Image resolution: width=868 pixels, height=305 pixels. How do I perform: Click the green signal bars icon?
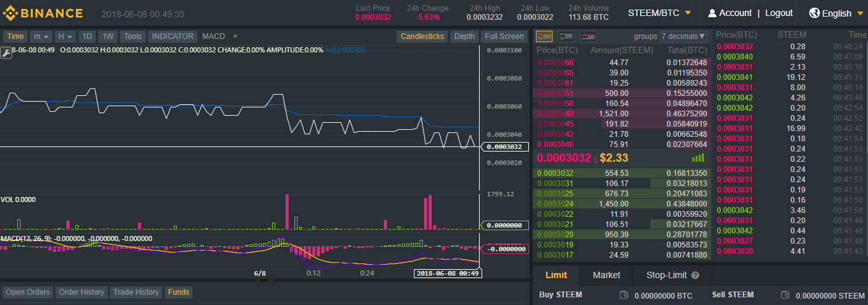(698, 157)
